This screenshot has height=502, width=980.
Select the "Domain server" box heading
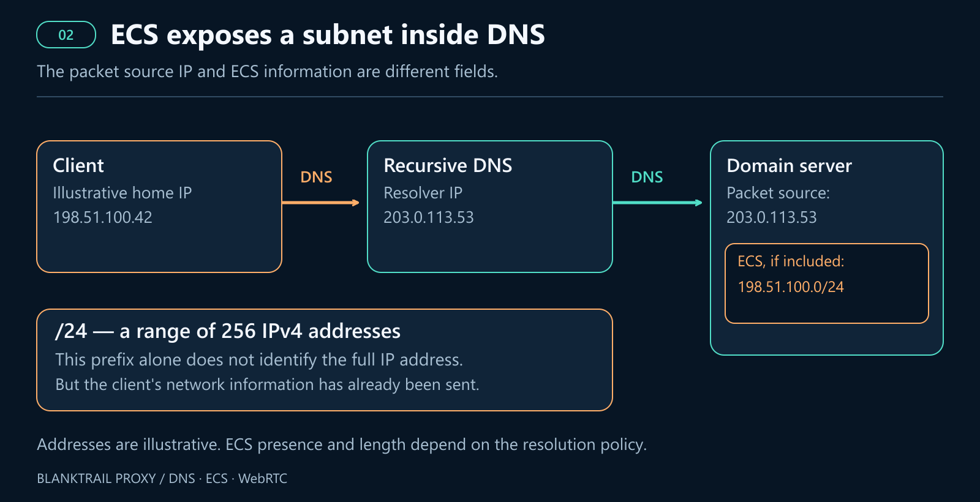coord(789,165)
